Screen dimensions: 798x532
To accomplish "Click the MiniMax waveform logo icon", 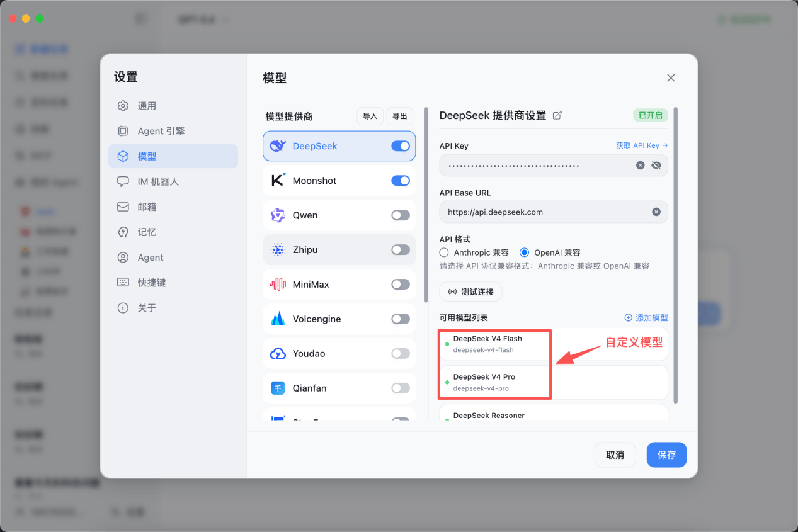I will pyautogui.click(x=278, y=285).
